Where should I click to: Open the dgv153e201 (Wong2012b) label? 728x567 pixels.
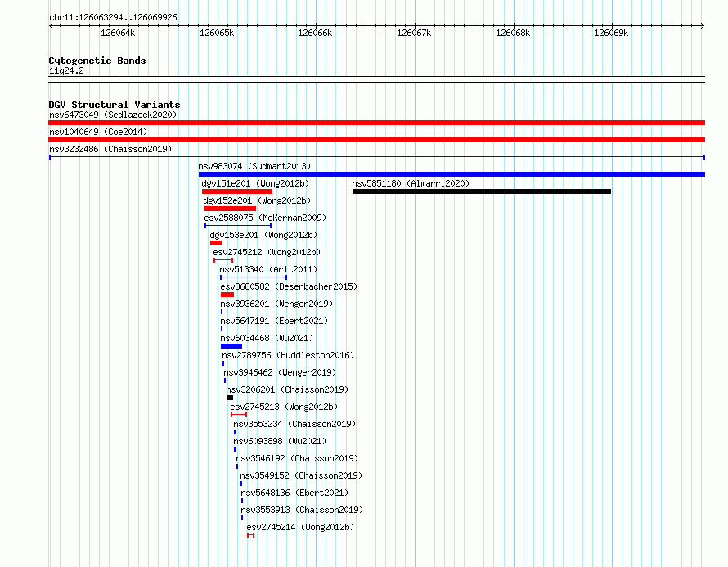(263, 235)
